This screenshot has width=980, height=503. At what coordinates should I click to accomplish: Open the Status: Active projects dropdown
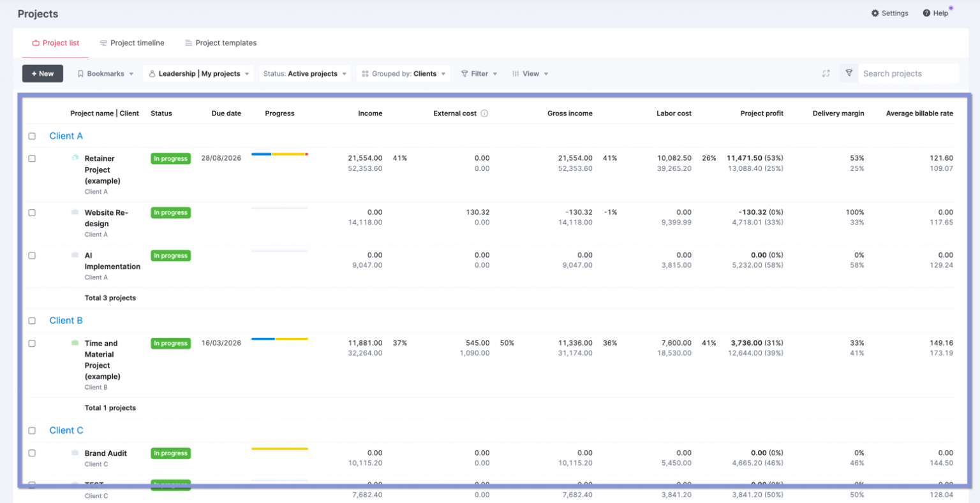tap(304, 73)
